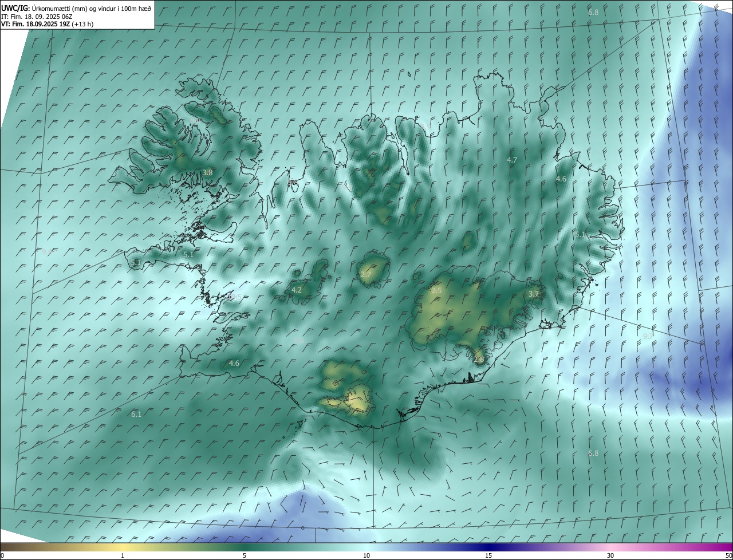Click the 5 label on the colour scale

pos(245,555)
